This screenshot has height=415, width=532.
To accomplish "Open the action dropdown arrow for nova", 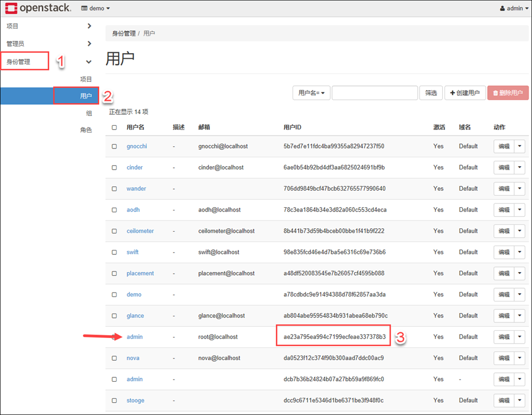I will 520,358.
